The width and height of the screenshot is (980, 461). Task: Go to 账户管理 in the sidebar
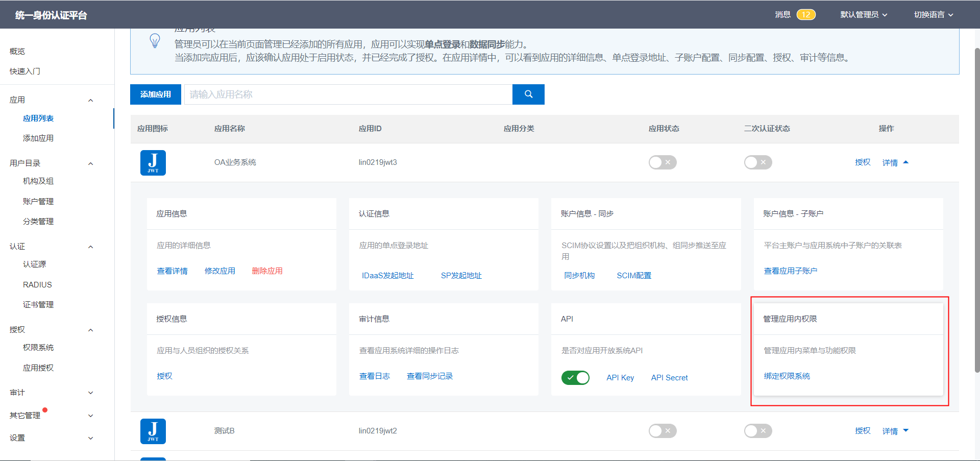(x=38, y=202)
